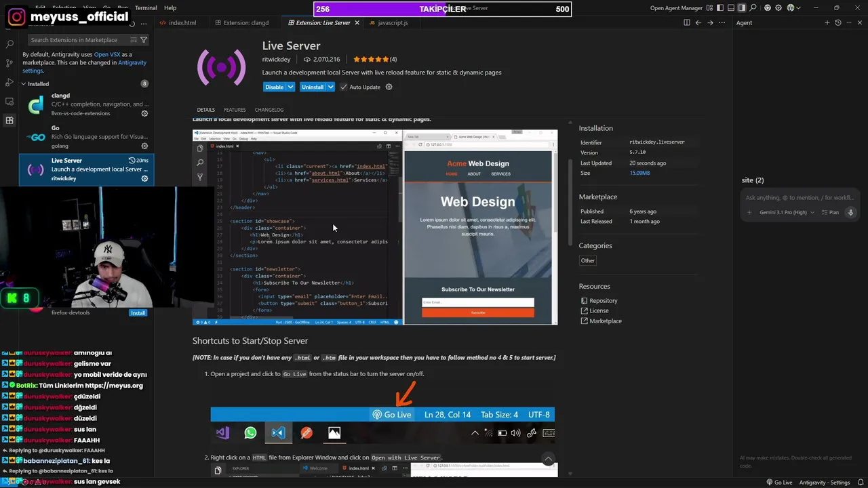Clear extensions search results icon
This screenshot has height=488, width=868.
pyautogui.click(x=134, y=40)
